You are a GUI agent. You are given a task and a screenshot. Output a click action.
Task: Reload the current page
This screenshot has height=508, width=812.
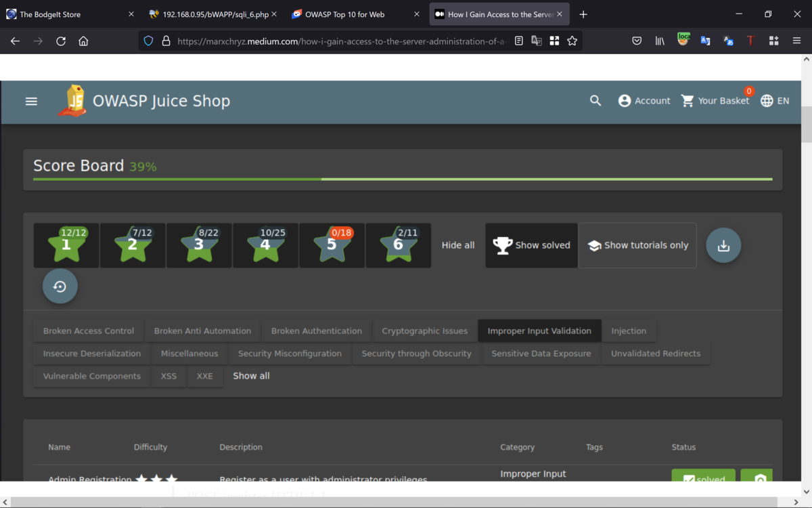[61, 41]
